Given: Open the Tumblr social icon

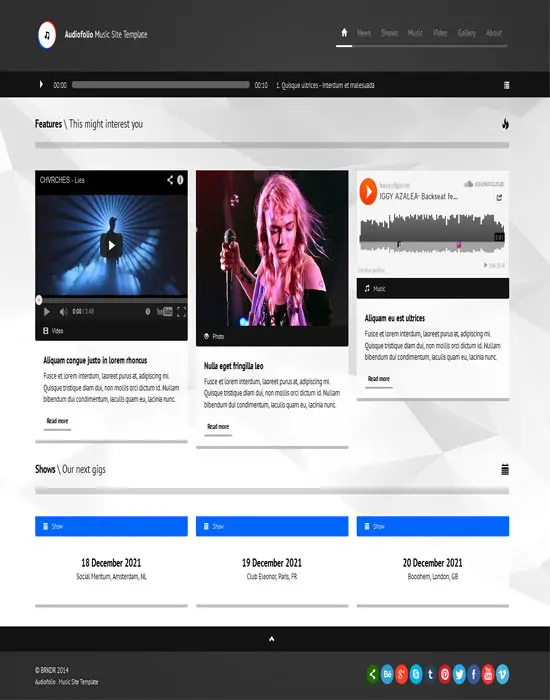Looking at the screenshot, I should point(430,674).
